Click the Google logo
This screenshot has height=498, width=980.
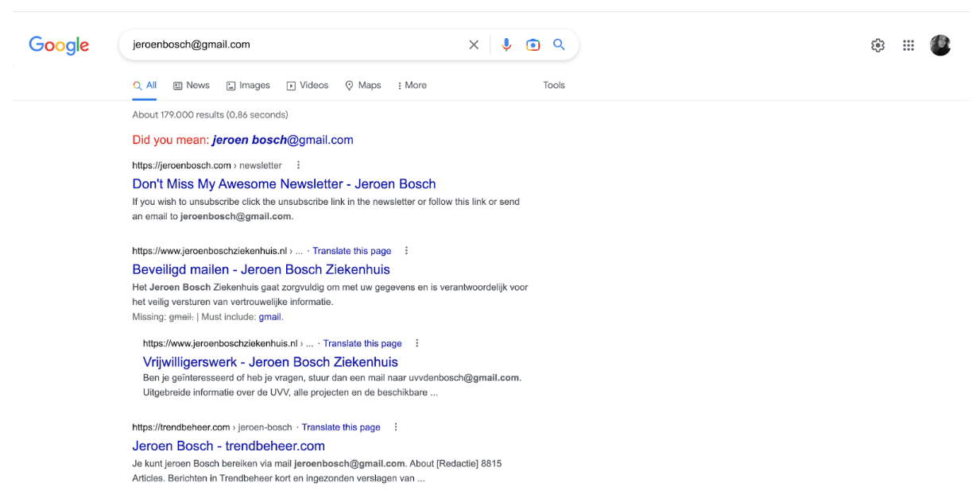(x=59, y=45)
